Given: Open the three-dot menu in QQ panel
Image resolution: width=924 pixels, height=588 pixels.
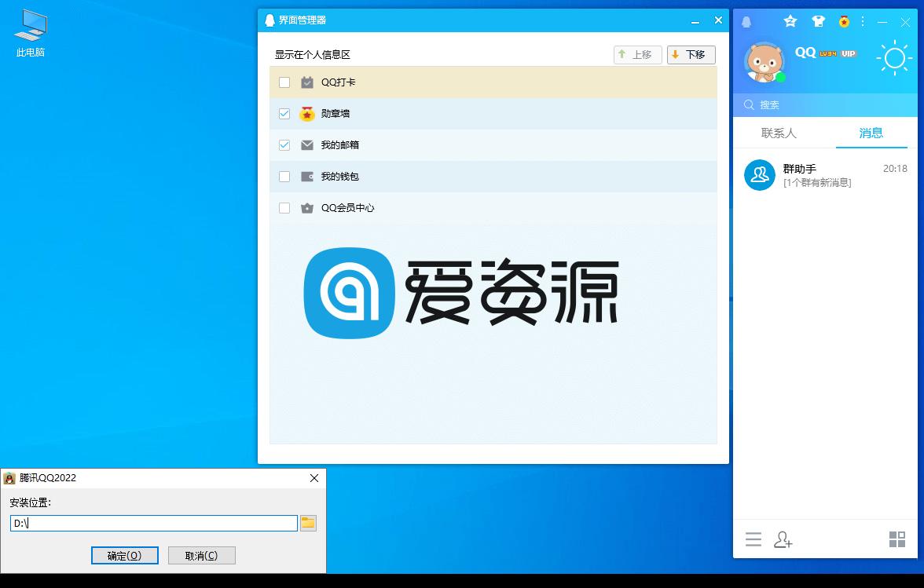Looking at the screenshot, I should point(863,21).
